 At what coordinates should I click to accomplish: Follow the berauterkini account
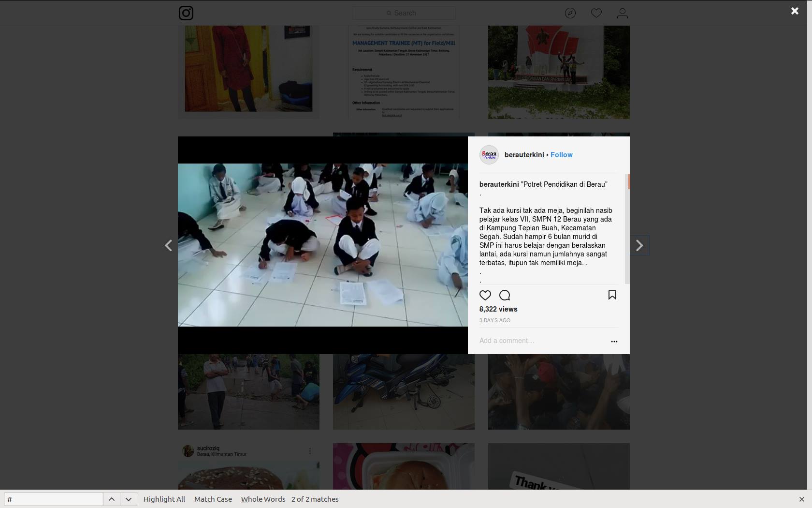coord(561,155)
